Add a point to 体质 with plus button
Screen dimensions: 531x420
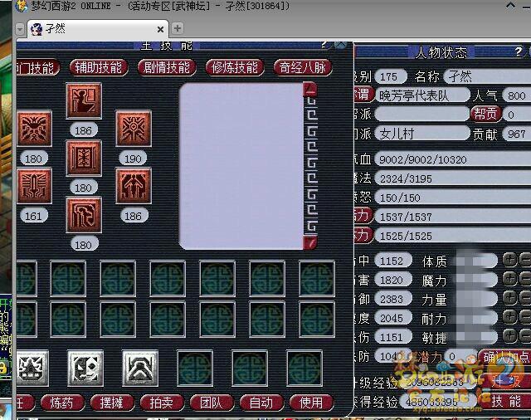[509, 261]
